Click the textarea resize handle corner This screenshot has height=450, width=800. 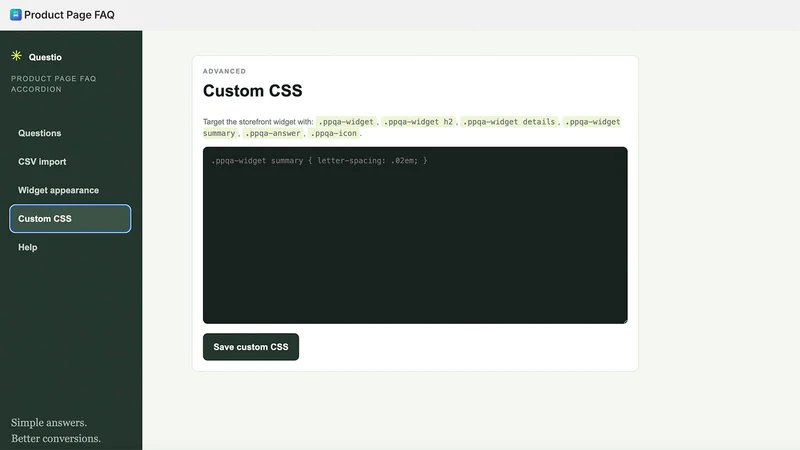(x=624, y=320)
